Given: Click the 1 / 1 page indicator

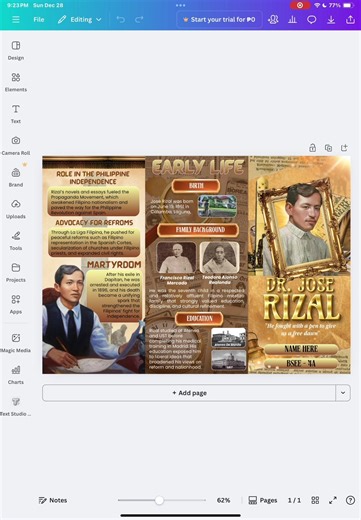Looking at the screenshot, I should pos(294,500).
